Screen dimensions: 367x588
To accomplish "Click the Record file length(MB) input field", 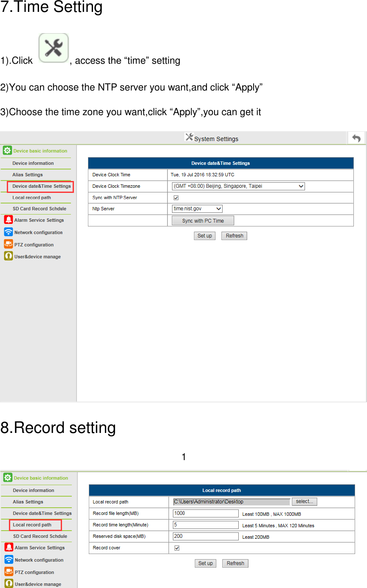I will pyautogui.click(x=205, y=513).
